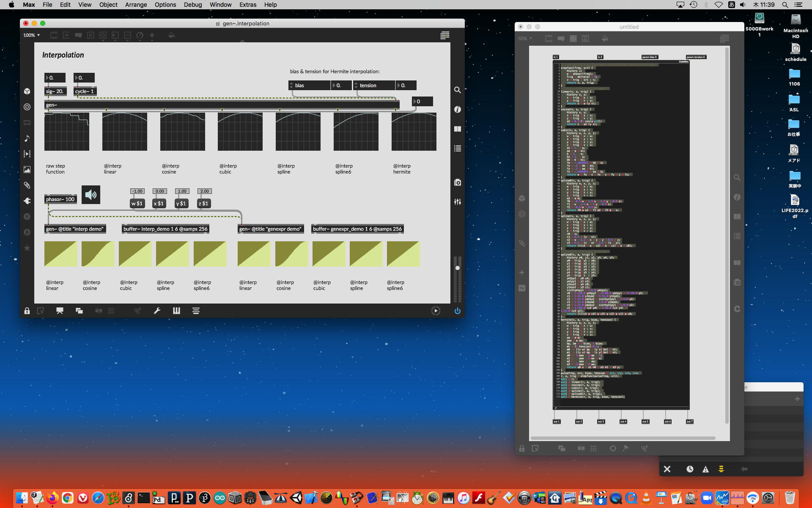
Task: Click the audio gain slider knob
Action: 457,268
